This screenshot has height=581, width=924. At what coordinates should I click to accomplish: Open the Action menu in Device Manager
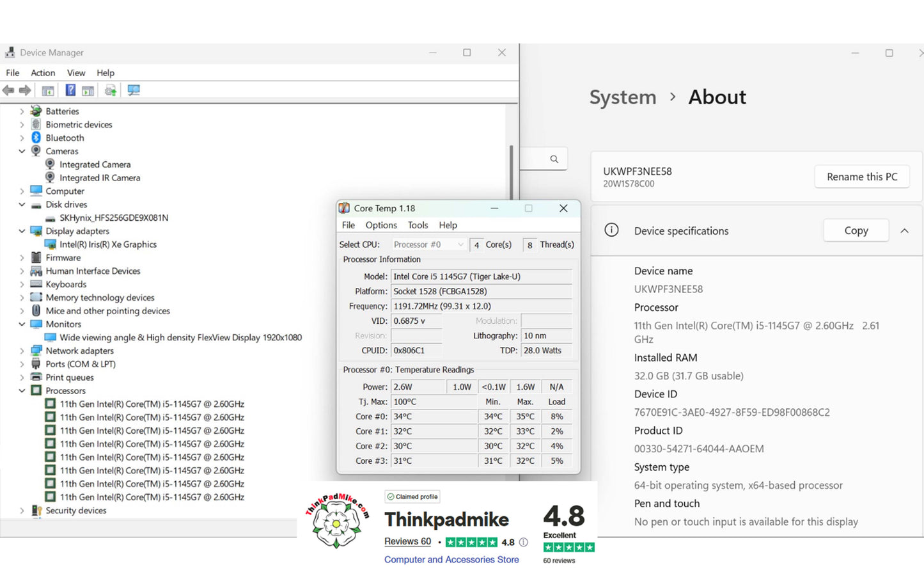tap(43, 73)
